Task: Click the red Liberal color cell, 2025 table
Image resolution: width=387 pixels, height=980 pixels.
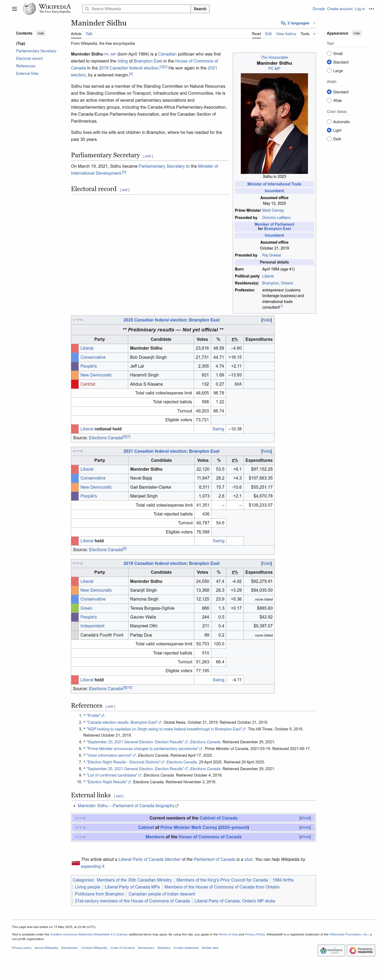Action: click(x=75, y=348)
